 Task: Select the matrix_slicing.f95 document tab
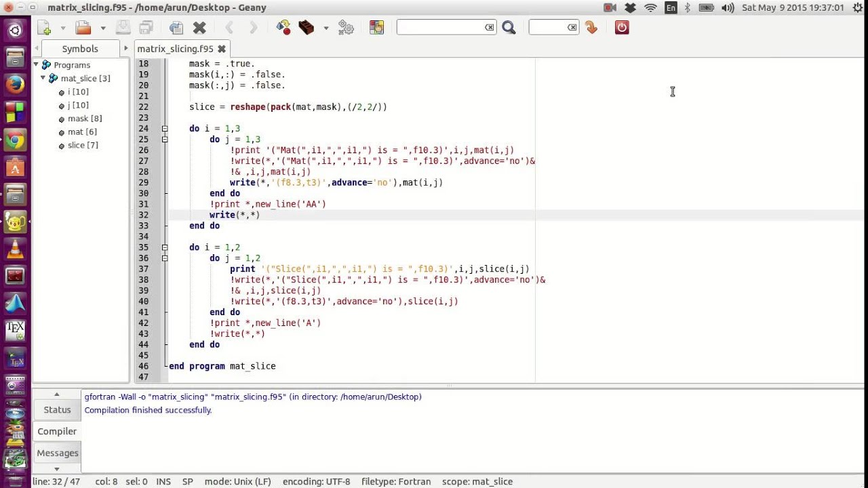point(175,49)
